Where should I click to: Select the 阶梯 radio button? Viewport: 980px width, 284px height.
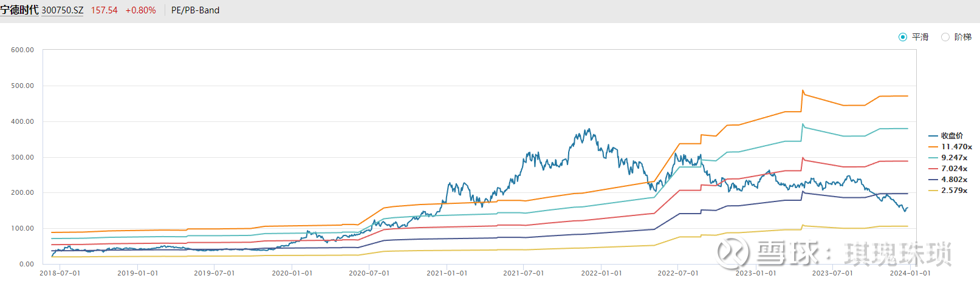point(945,37)
